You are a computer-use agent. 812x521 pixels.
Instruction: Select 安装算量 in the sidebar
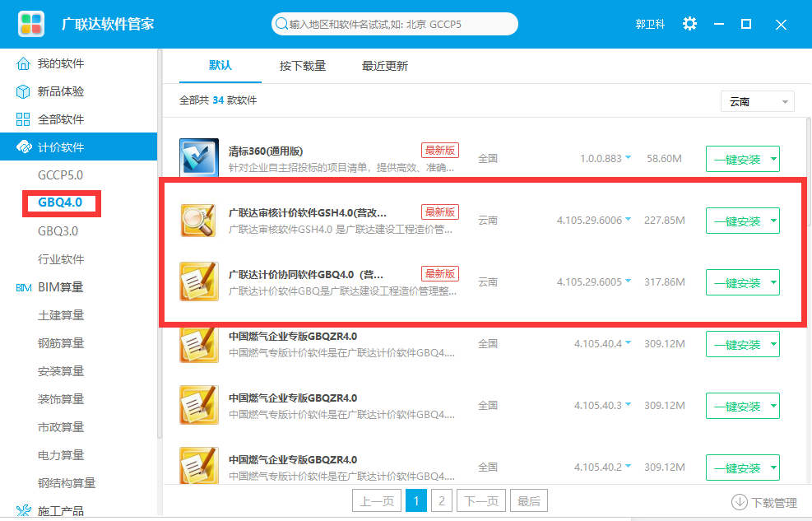coord(61,371)
